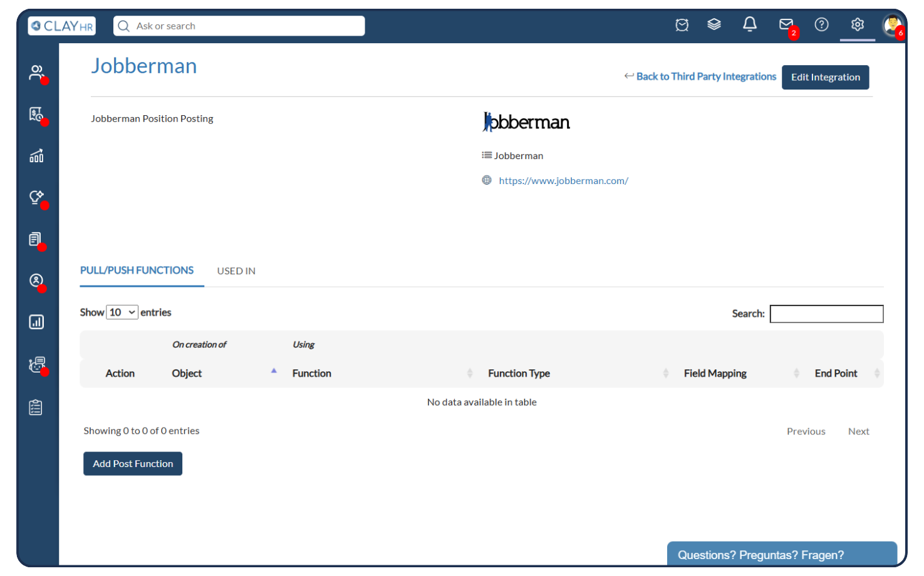Click the table Search input box
This screenshot has width=924, height=576.
(x=826, y=314)
